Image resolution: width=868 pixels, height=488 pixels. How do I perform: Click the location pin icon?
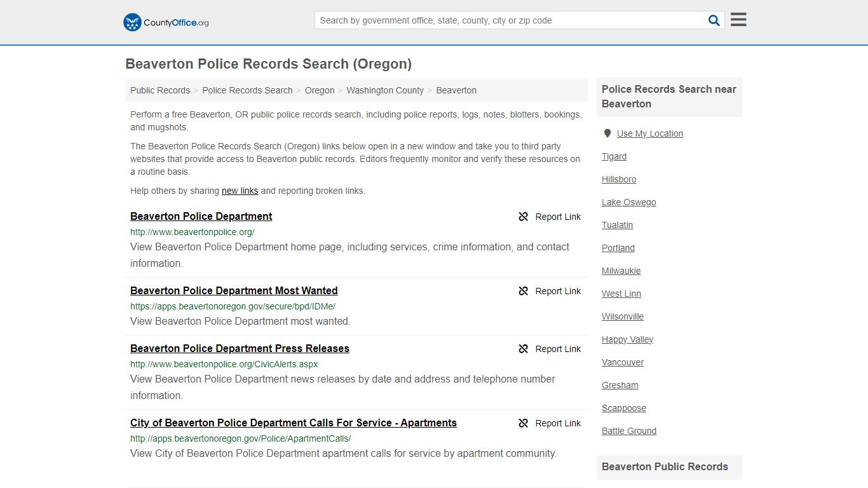[x=607, y=133]
